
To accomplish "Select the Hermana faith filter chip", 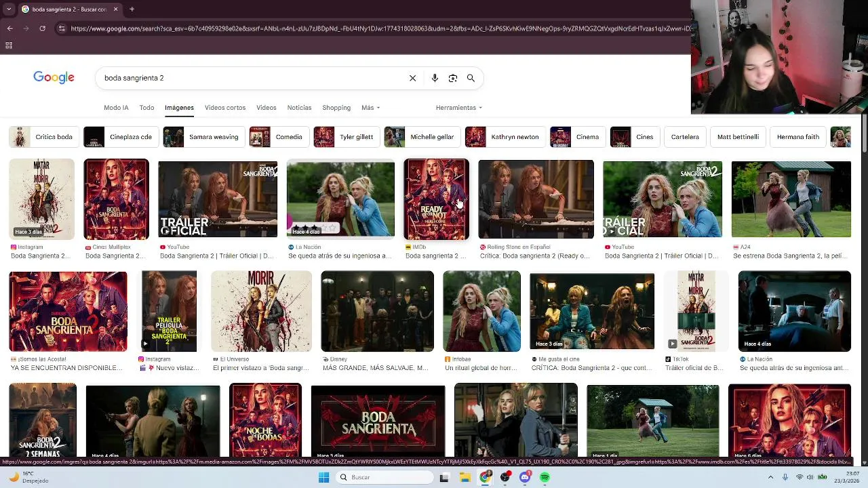I will [x=797, y=137].
